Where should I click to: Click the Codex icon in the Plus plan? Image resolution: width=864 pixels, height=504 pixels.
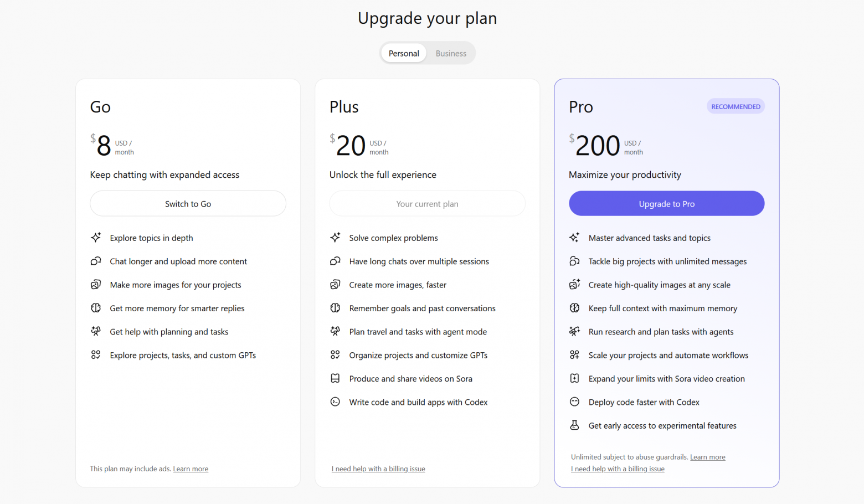point(335,402)
